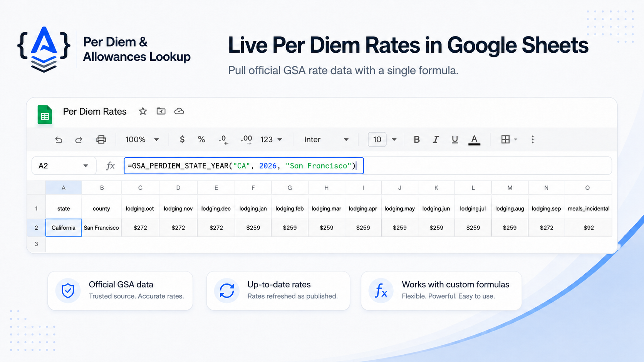Select the $272 cell under lodging.nov

click(x=178, y=228)
